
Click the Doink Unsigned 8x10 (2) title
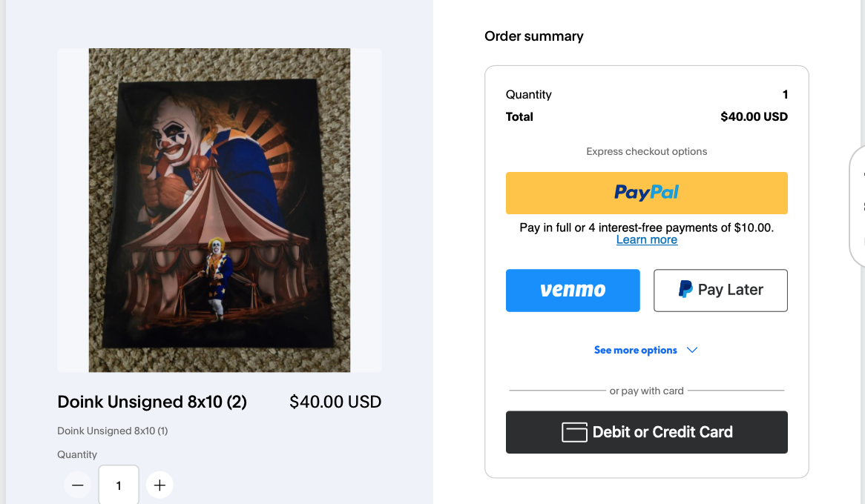tap(152, 402)
